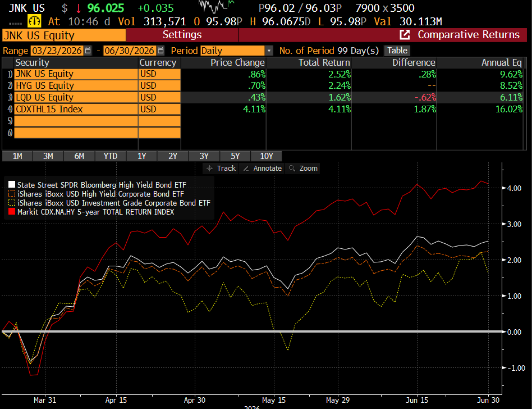Click the CDXTHL15 Index security field
This screenshot has height=409, width=532.
tap(76, 109)
